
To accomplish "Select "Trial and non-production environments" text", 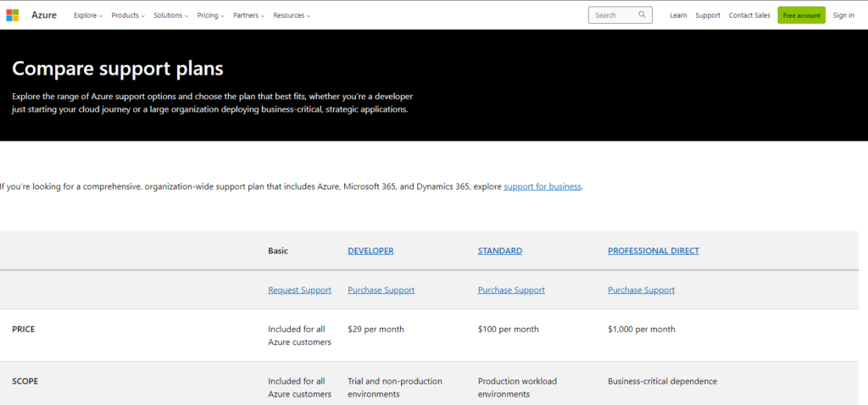I will click(x=395, y=388).
